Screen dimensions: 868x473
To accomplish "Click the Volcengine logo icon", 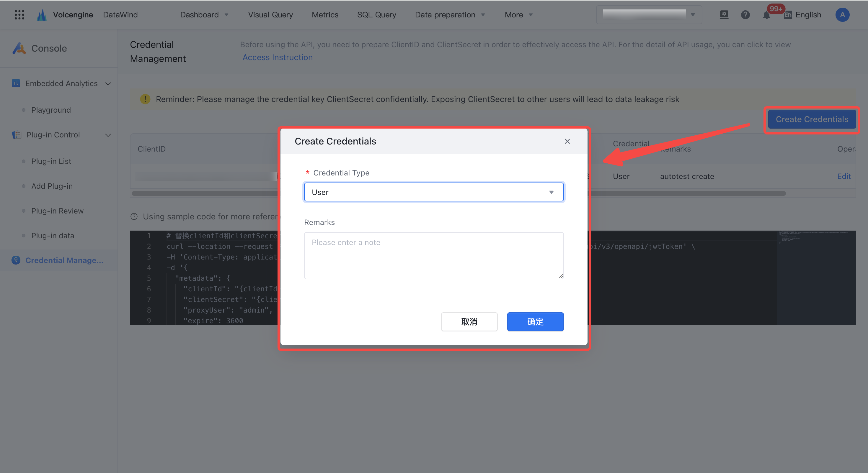I will pyautogui.click(x=41, y=14).
